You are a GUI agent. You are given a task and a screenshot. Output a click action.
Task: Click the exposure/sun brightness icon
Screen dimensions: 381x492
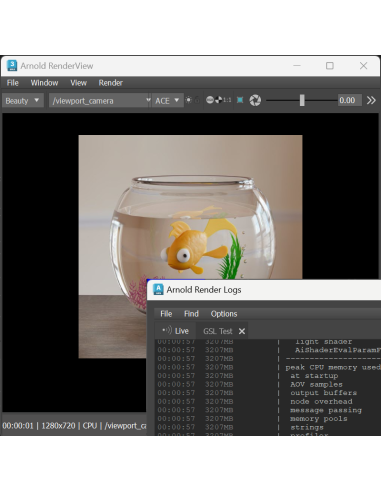(189, 100)
